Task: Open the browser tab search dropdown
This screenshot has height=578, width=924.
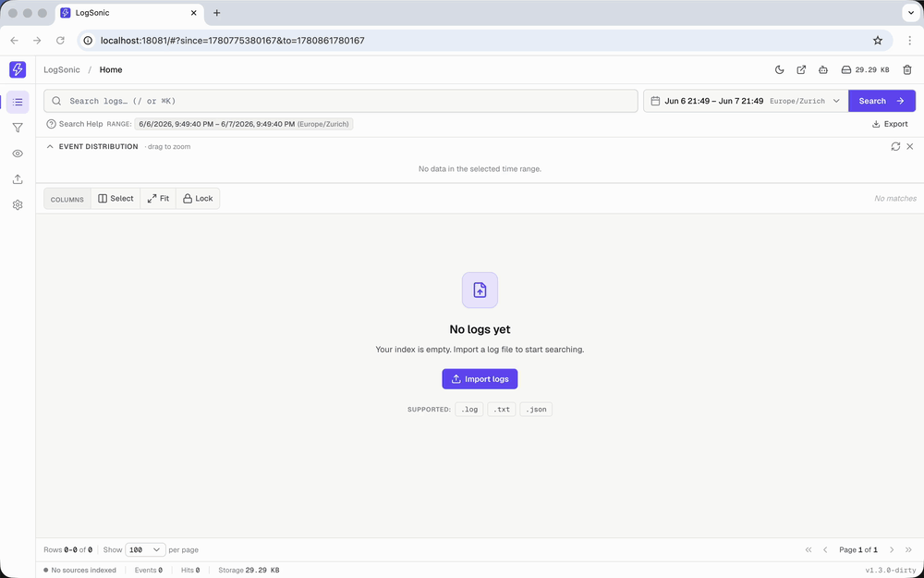Action: pyautogui.click(x=910, y=13)
